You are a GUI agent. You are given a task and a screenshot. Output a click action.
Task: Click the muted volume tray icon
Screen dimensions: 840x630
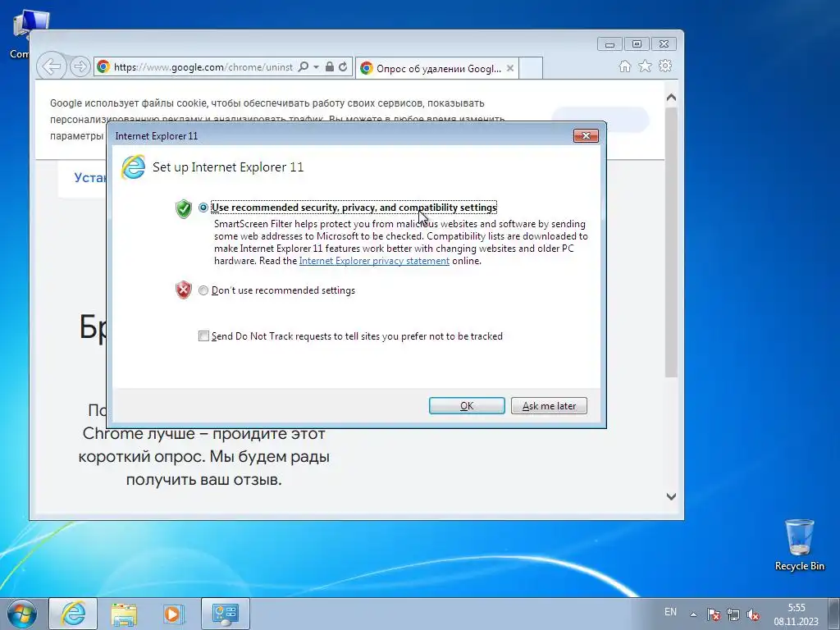(x=753, y=614)
